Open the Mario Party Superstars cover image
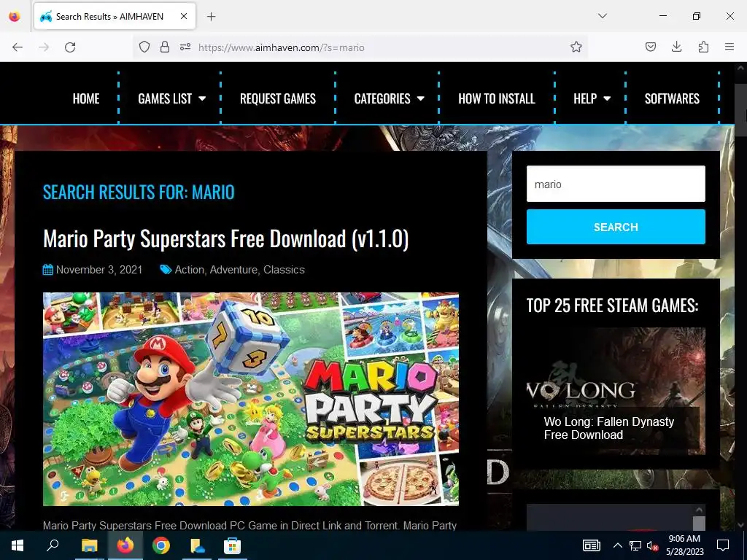The width and height of the screenshot is (747, 560). coord(251,399)
